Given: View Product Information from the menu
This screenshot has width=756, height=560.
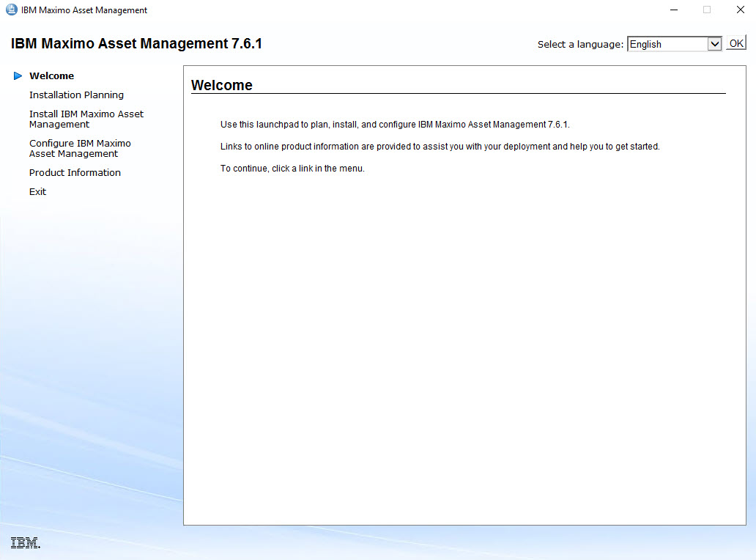Looking at the screenshot, I should click(x=75, y=172).
